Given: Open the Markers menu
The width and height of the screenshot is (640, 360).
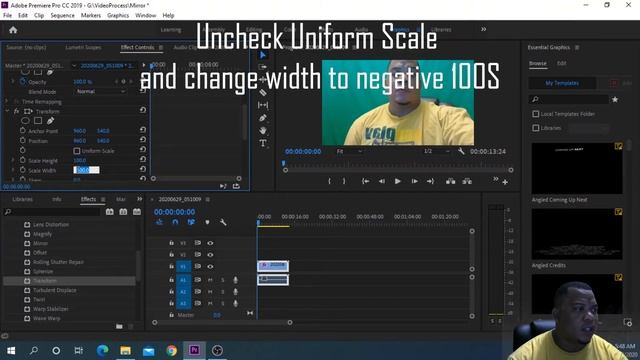Looking at the screenshot, I should pyautogui.click(x=91, y=15).
